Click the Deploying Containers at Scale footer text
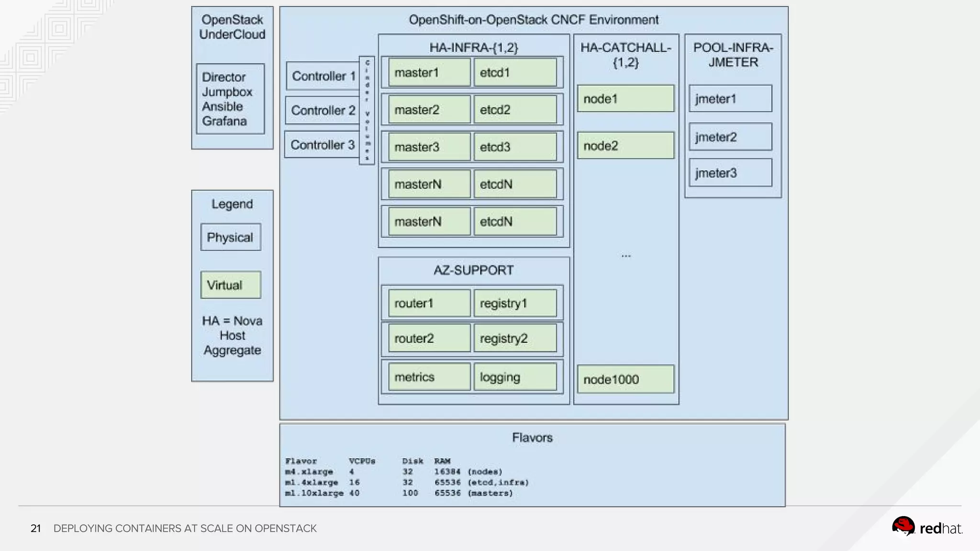 pyautogui.click(x=185, y=529)
